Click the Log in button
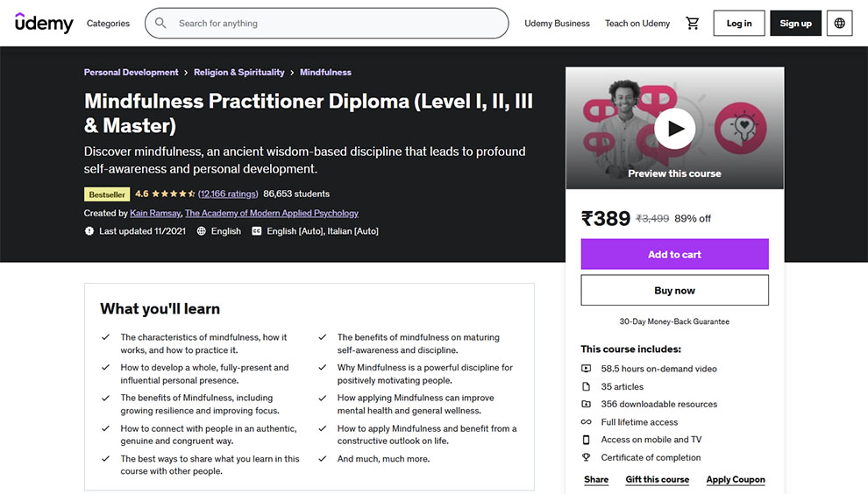868x494 pixels. coord(739,24)
